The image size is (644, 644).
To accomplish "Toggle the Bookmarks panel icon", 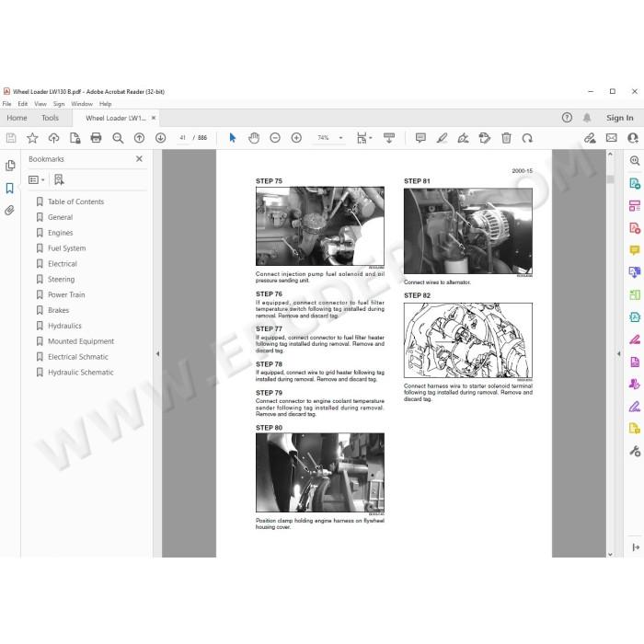I will [9, 189].
